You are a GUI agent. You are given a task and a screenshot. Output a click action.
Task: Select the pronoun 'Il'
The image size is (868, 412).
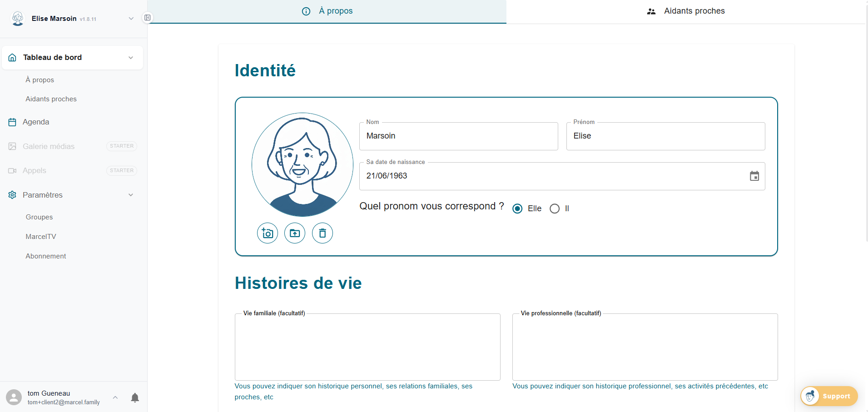pos(554,208)
